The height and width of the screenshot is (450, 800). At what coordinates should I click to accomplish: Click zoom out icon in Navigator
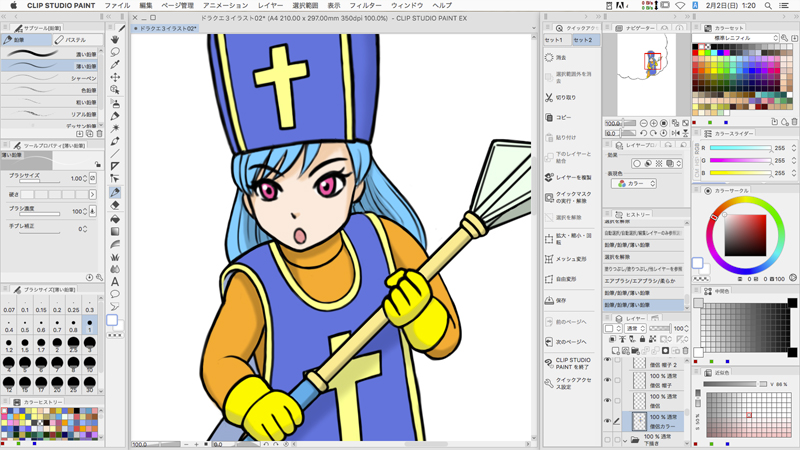pyautogui.click(x=644, y=123)
